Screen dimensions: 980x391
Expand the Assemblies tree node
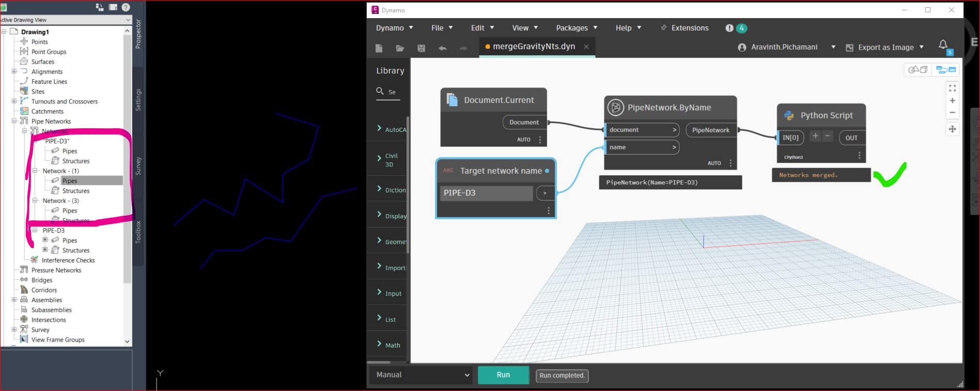click(14, 299)
